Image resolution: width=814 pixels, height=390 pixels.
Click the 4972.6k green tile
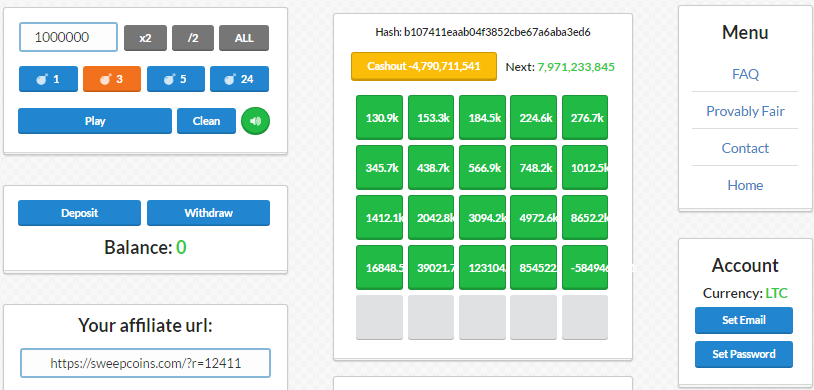click(x=534, y=218)
